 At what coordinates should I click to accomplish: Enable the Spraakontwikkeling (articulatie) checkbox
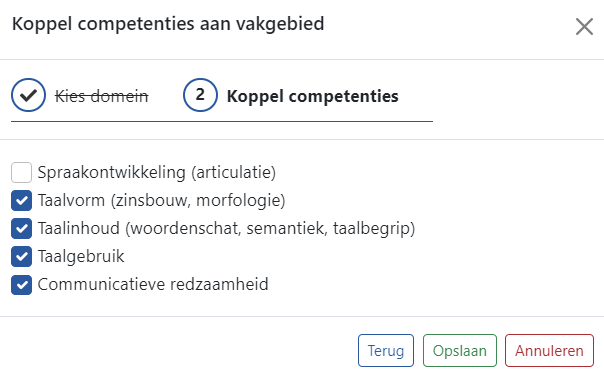22,172
